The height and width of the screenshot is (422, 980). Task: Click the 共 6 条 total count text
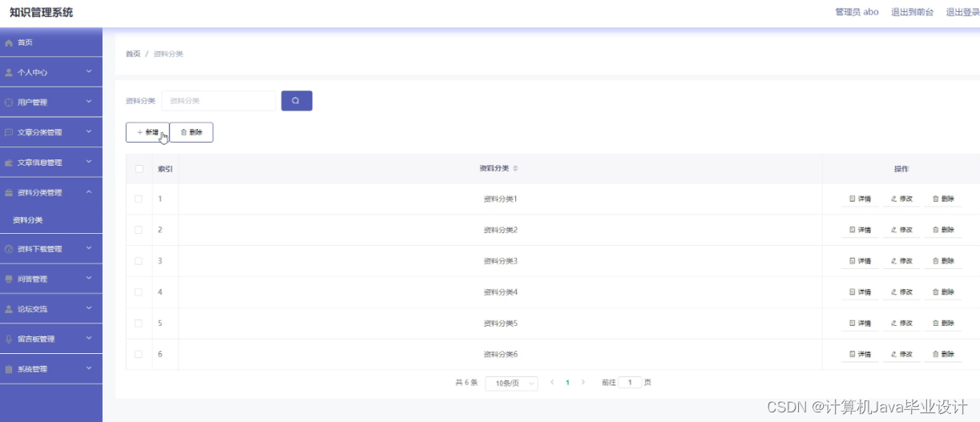click(466, 383)
